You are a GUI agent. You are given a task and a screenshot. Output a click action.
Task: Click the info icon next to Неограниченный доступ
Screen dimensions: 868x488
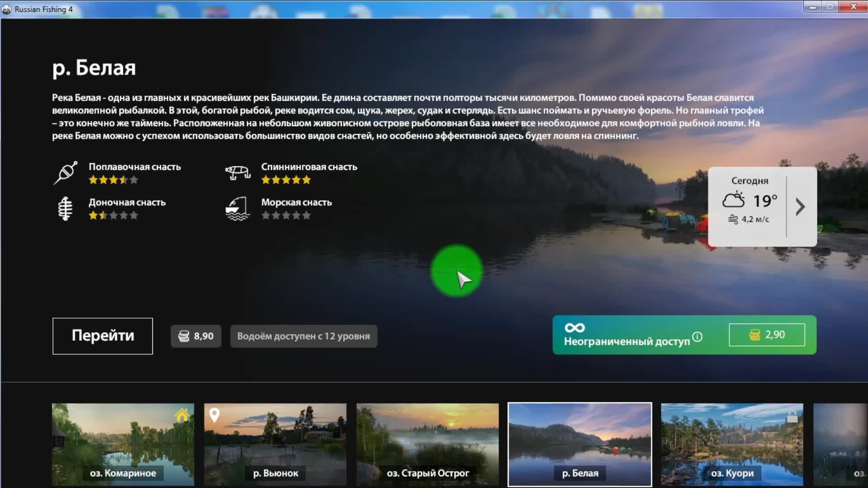tap(698, 337)
